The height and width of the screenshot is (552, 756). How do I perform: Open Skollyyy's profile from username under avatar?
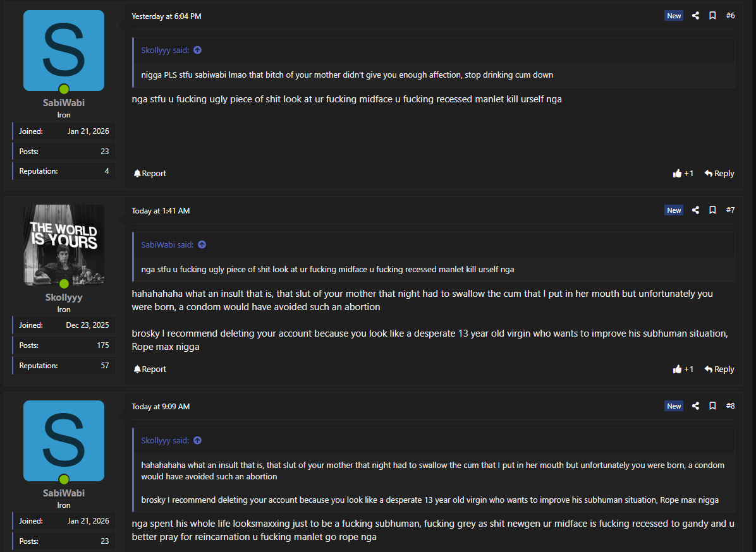(64, 297)
